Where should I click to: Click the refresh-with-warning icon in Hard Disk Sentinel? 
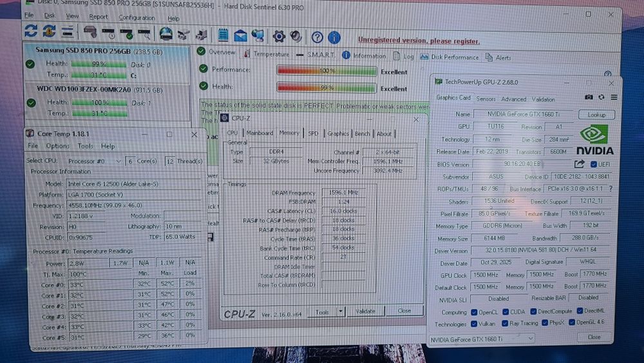[49, 31]
